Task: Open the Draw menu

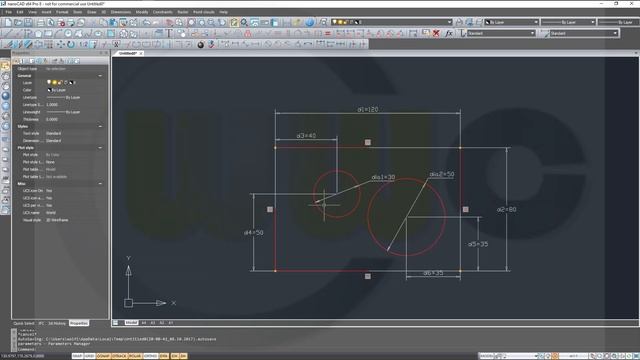Action: [91, 12]
